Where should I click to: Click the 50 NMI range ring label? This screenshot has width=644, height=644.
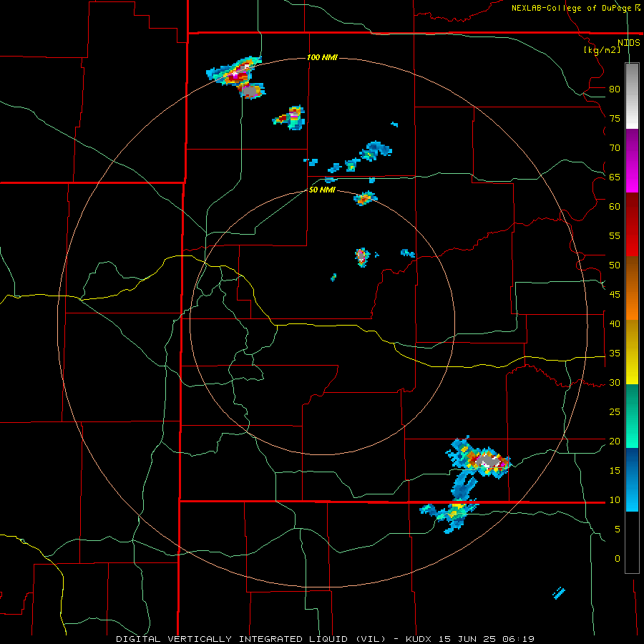click(x=323, y=190)
